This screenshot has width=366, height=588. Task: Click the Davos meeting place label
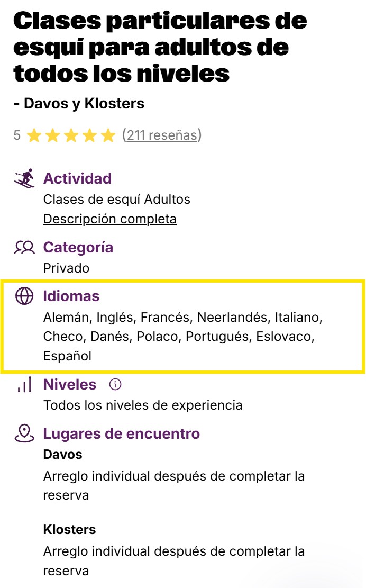[x=62, y=455]
